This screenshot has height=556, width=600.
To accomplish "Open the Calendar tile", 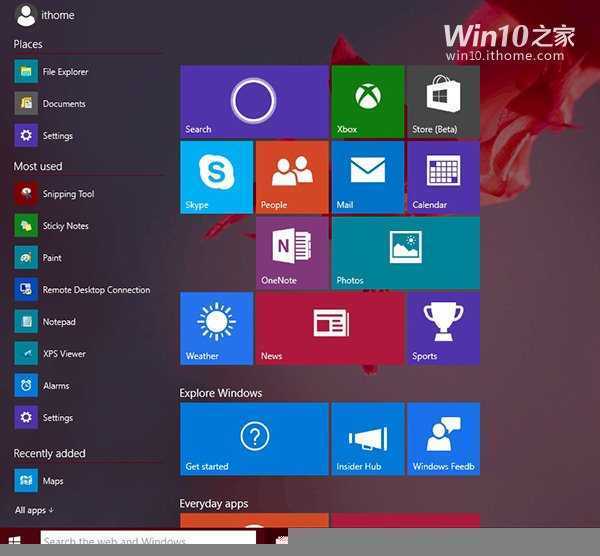I will 443,177.
